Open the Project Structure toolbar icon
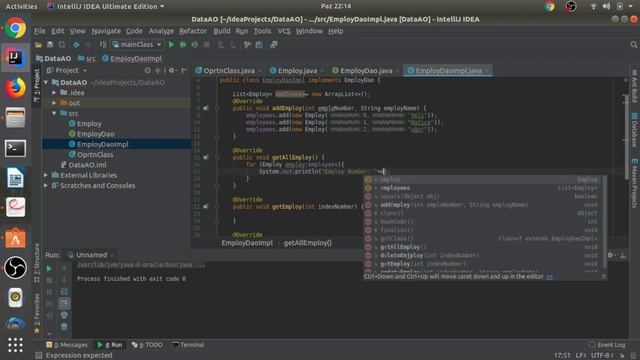640x360 pixels. click(x=259, y=44)
